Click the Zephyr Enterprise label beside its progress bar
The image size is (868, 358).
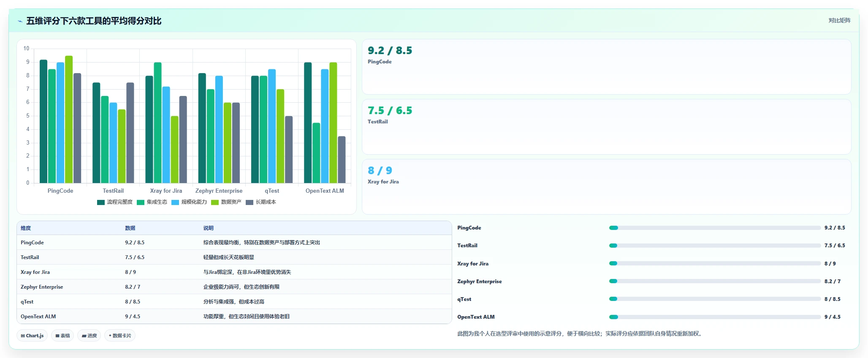click(x=480, y=281)
